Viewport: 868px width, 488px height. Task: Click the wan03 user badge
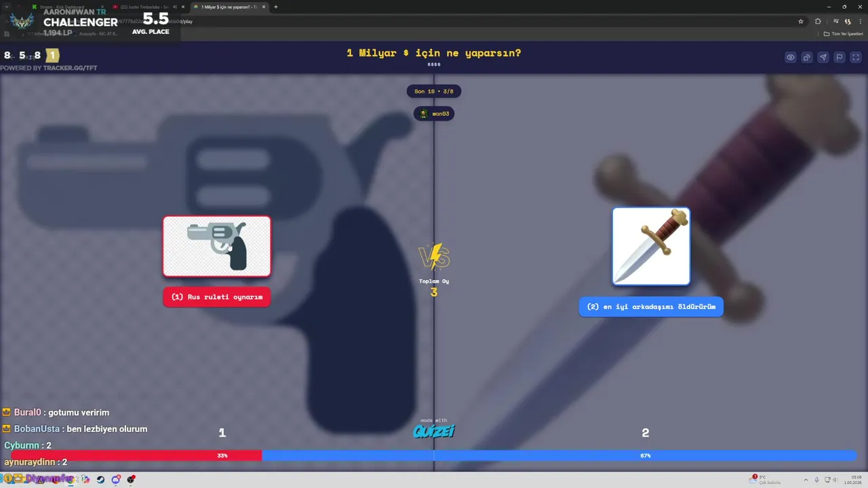pos(434,114)
